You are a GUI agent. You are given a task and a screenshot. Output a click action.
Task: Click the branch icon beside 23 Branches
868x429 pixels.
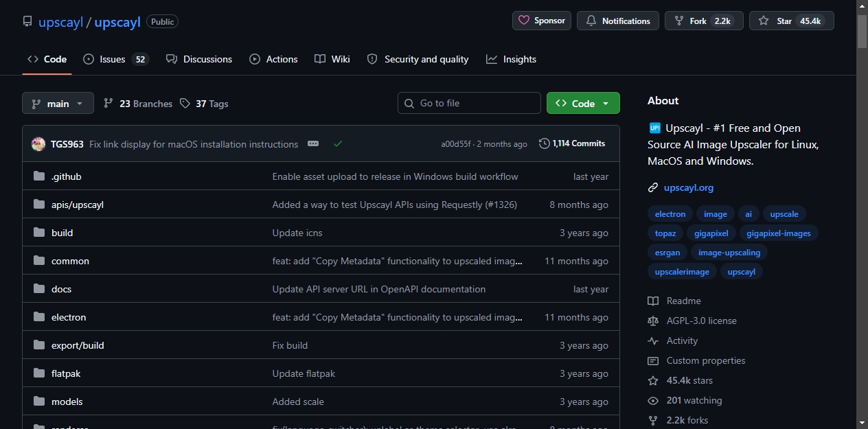click(x=108, y=103)
